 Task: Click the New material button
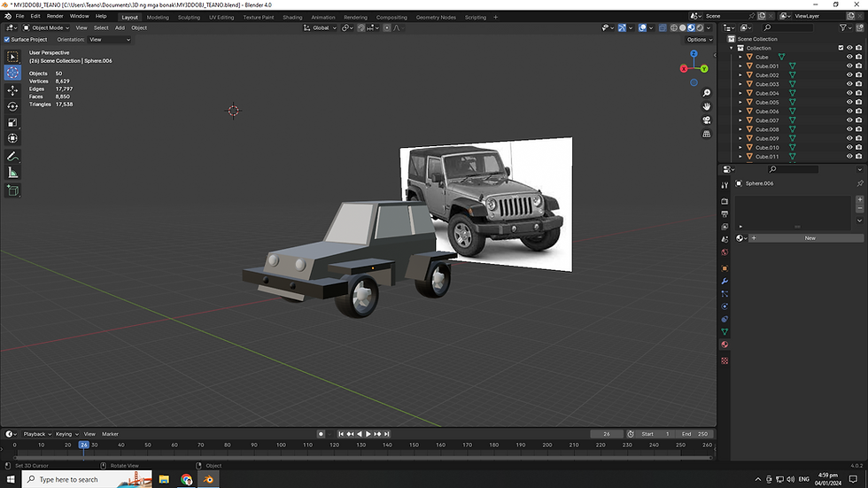[x=810, y=238]
